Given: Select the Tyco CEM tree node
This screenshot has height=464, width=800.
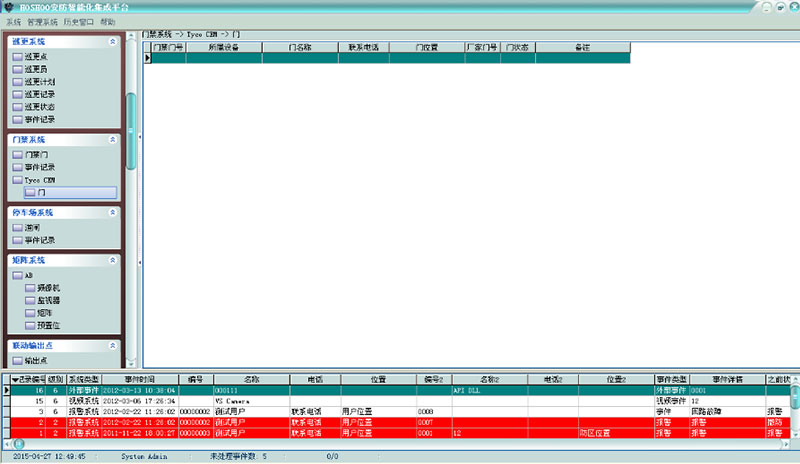Looking at the screenshot, I should pos(39,179).
